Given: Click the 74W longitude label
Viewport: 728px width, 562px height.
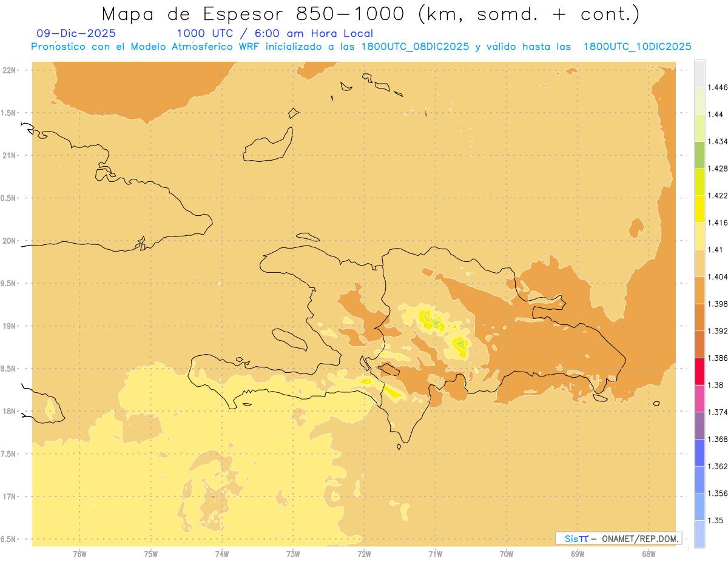Looking at the screenshot, I should (x=222, y=554).
